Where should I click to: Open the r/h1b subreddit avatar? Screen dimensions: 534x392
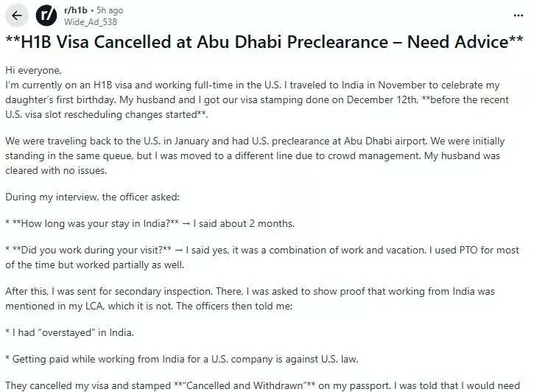(46, 15)
